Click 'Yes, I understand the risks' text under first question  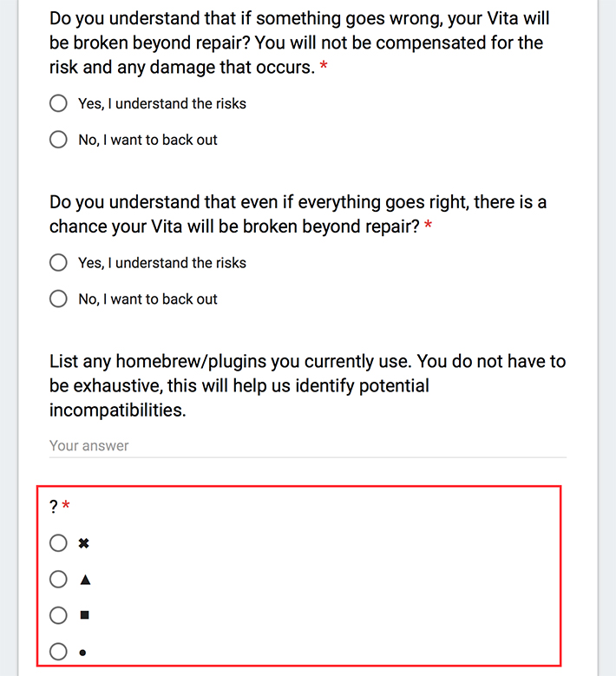point(162,104)
